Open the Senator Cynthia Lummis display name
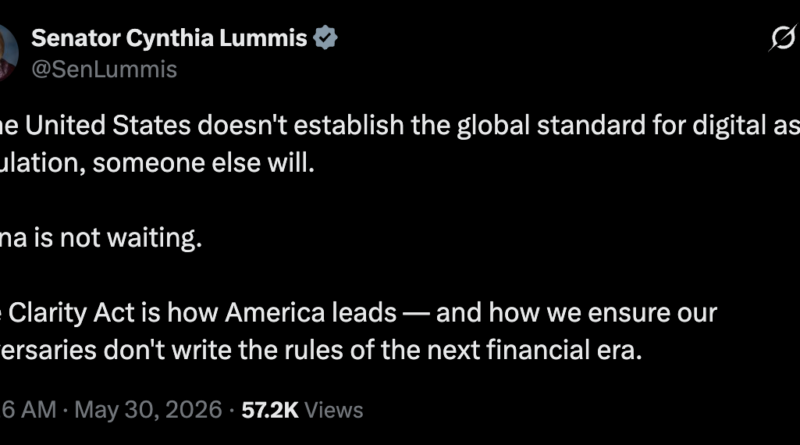800x445 pixels. coord(169,38)
